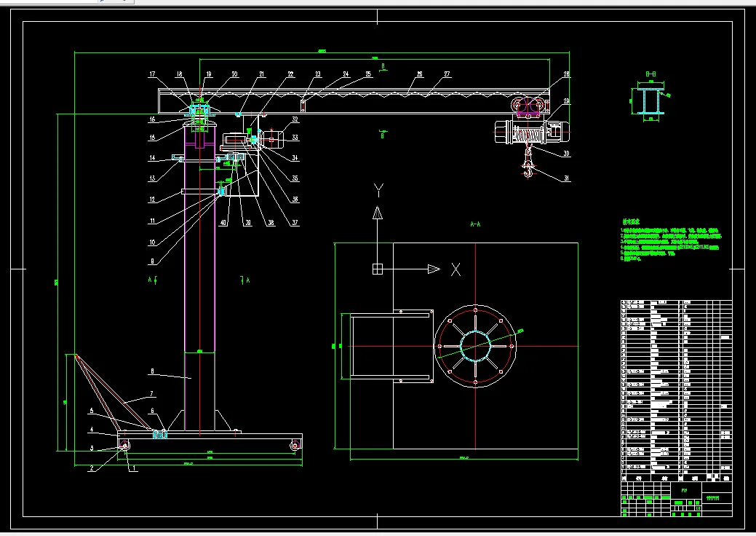Click part callout number 31
The width and height of the screenshot is (756, 536).
point(567,178)
